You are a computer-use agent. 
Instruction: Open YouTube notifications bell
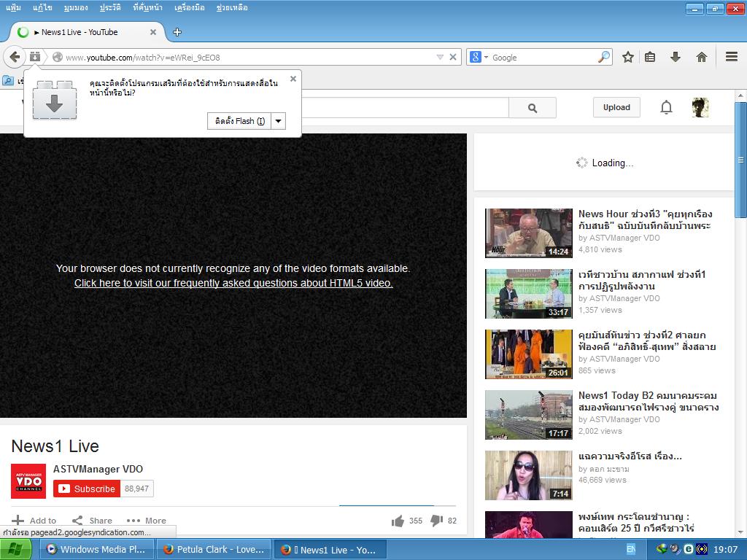coord(666,108)
